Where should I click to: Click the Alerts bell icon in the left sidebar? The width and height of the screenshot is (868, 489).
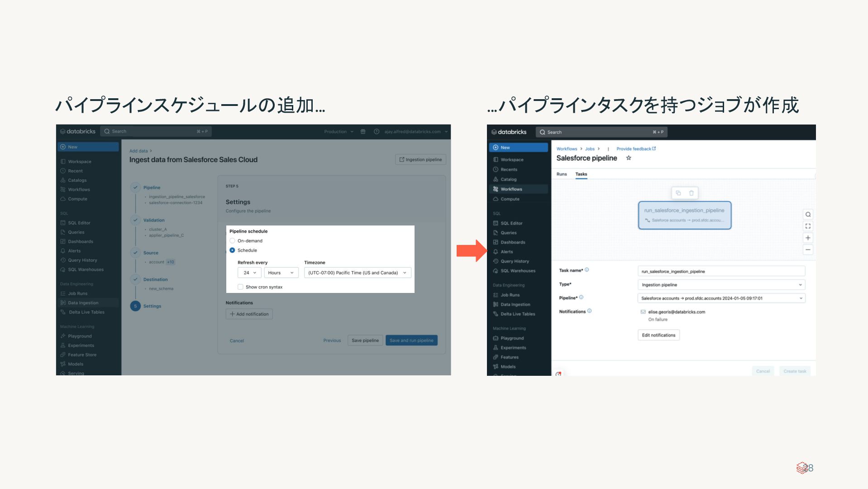[63, 251]
